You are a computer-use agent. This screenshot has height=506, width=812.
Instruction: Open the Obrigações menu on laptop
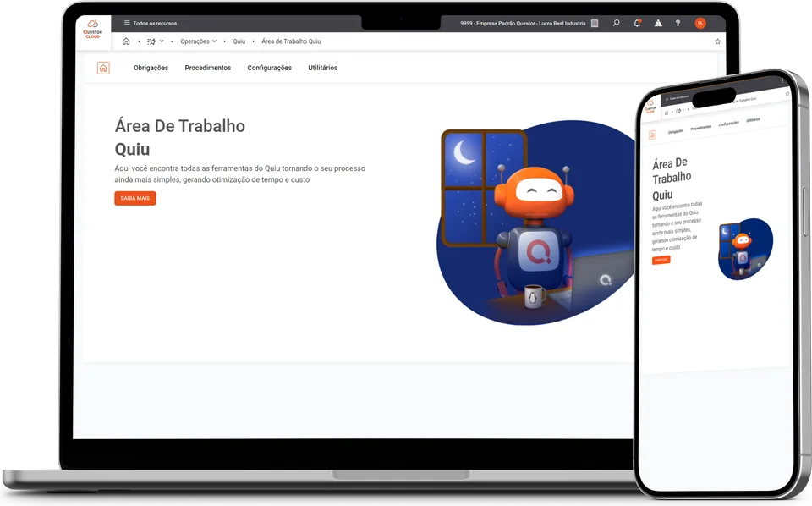click(151, 68)
